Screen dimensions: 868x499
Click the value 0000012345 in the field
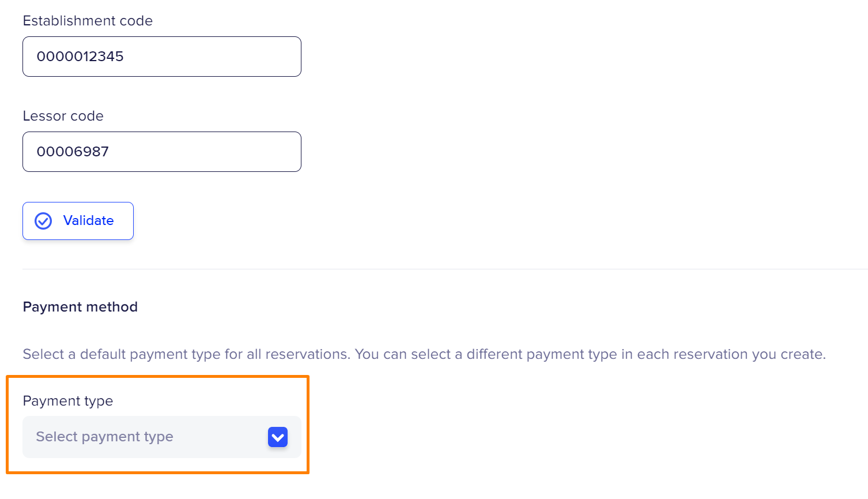tap(80, 57)
